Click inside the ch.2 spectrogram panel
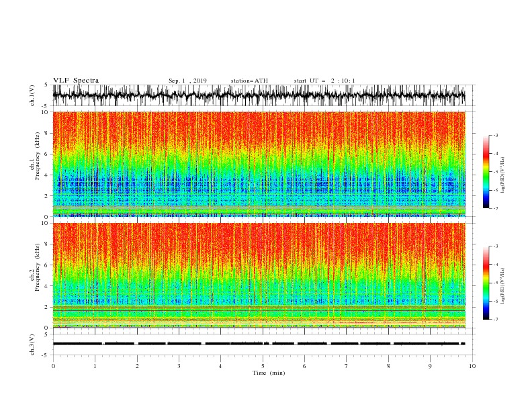532x411 pixels. point(259,275)
